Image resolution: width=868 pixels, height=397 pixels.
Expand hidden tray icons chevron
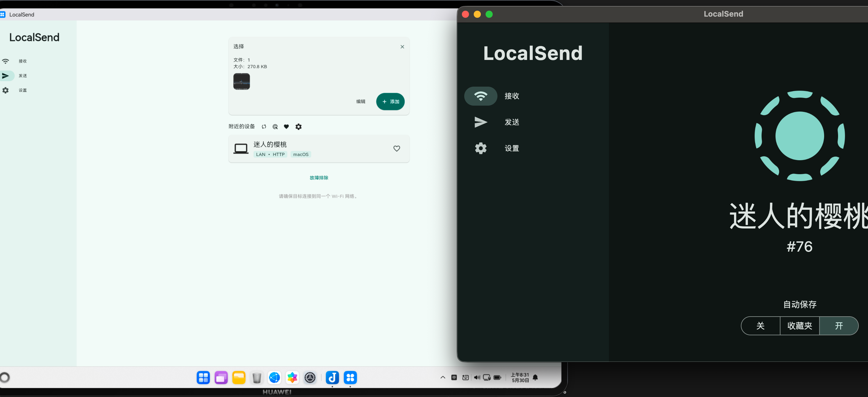[x=443, y=377]
